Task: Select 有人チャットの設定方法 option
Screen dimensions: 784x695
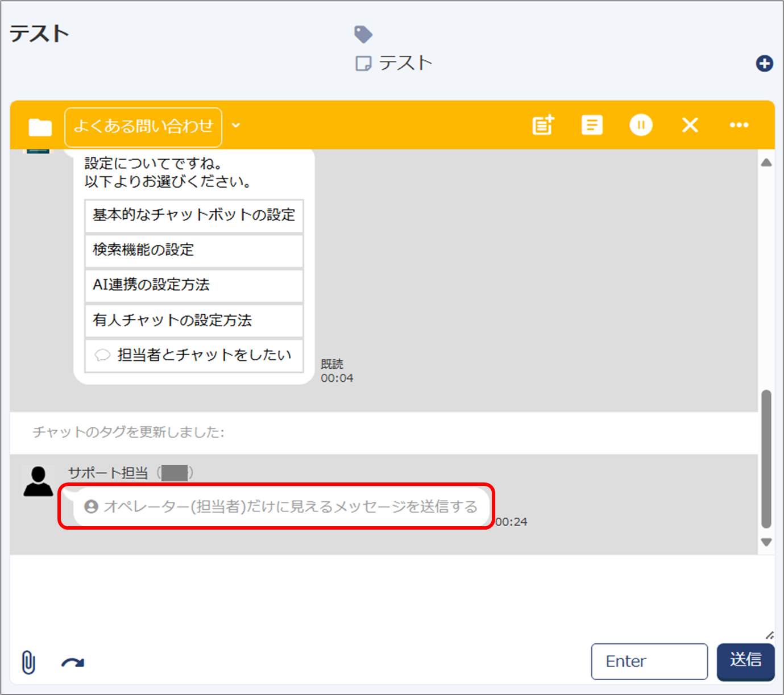Action: pos(194,321)
